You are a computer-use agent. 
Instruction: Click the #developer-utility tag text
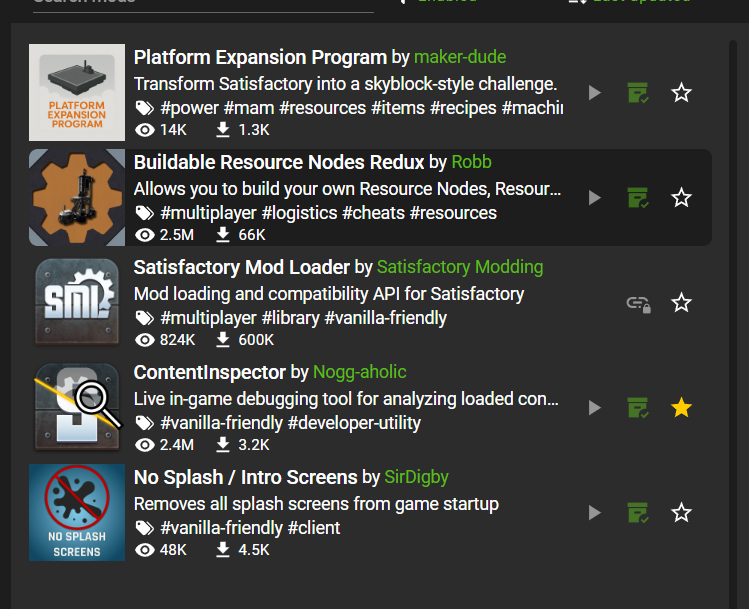tap(354, 423)
